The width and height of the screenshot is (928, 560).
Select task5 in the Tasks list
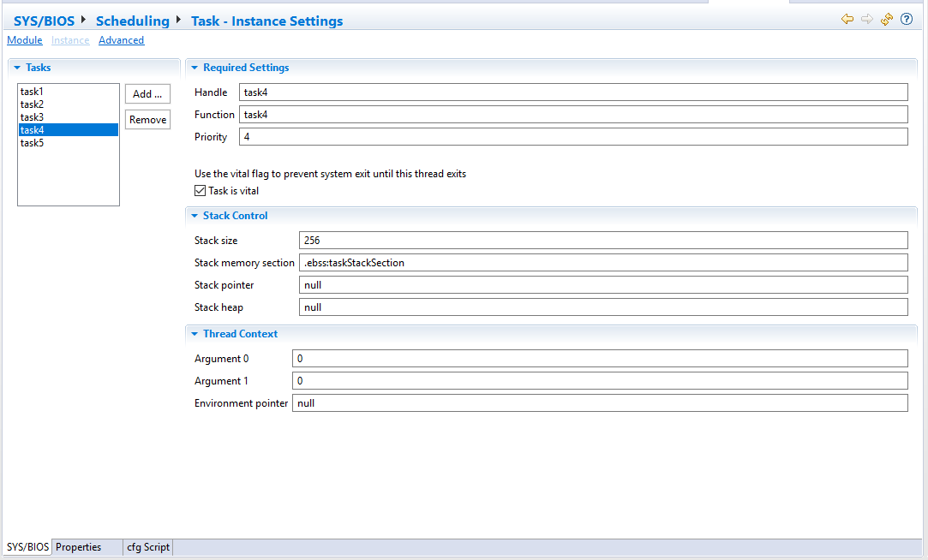coord(68,143)
